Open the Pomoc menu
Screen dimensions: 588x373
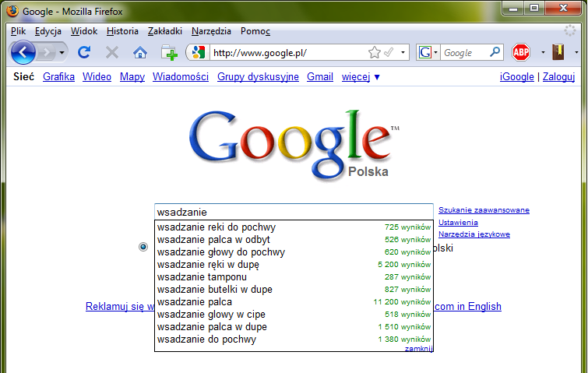click(x=255, y=31)
